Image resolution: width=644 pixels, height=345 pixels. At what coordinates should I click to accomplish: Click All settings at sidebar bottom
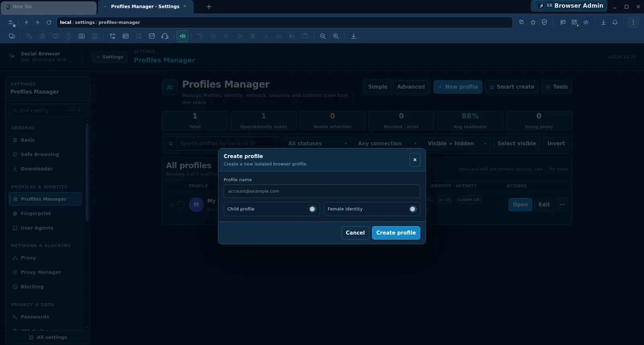(x=48, y=338)
